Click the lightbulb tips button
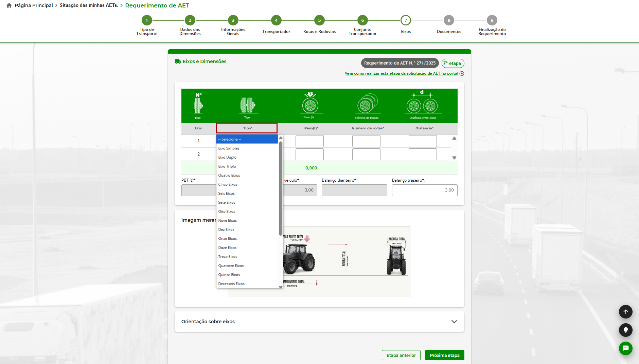Image resolution: width=639 pixels, height=364 pixels. [x=626, y=330]
